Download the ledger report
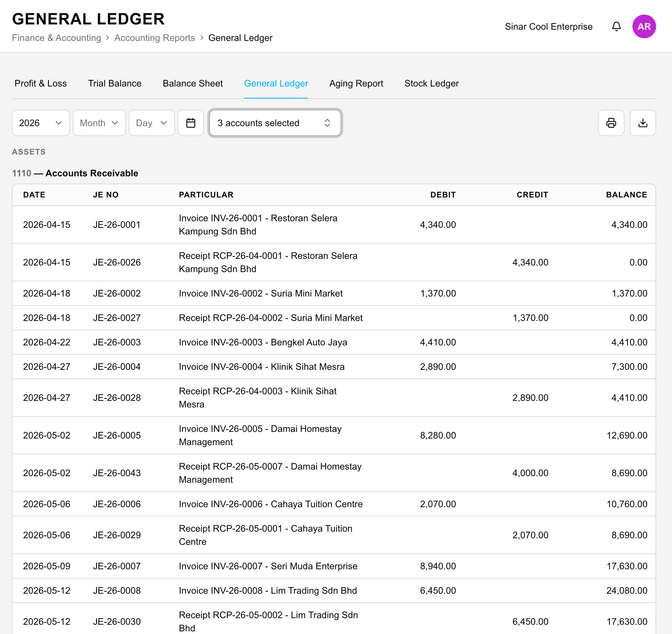 click(x=643, y=123)
